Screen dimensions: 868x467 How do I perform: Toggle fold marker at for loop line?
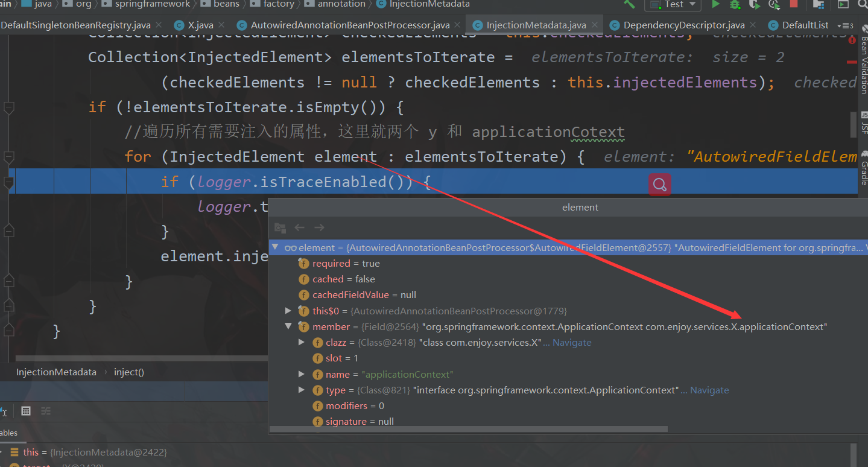[8, 157]
